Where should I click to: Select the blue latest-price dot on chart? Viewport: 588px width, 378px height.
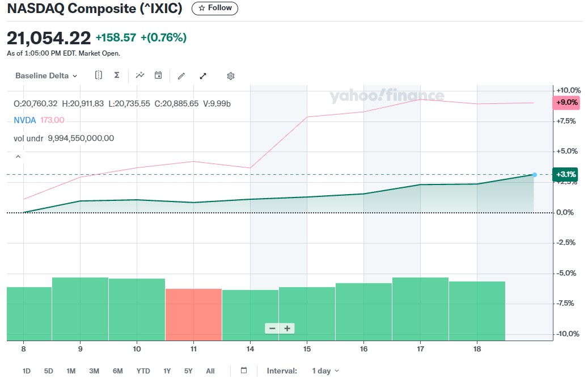click(534, 175)
